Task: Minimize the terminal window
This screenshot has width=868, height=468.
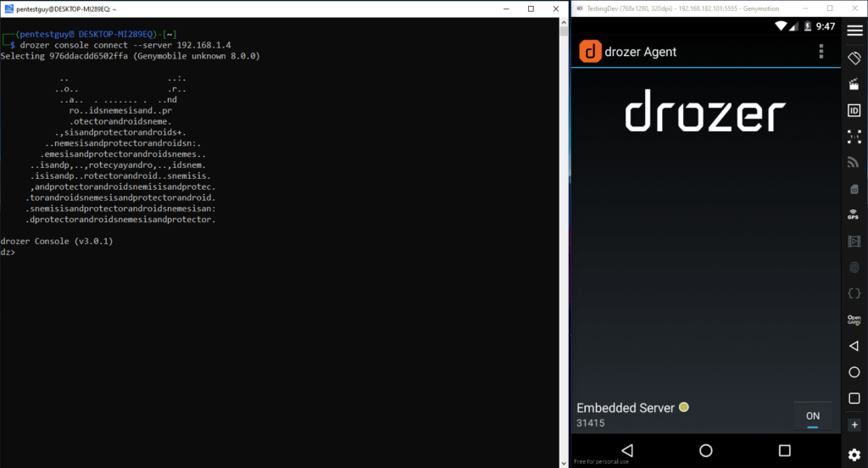Action: click(507, 8)
